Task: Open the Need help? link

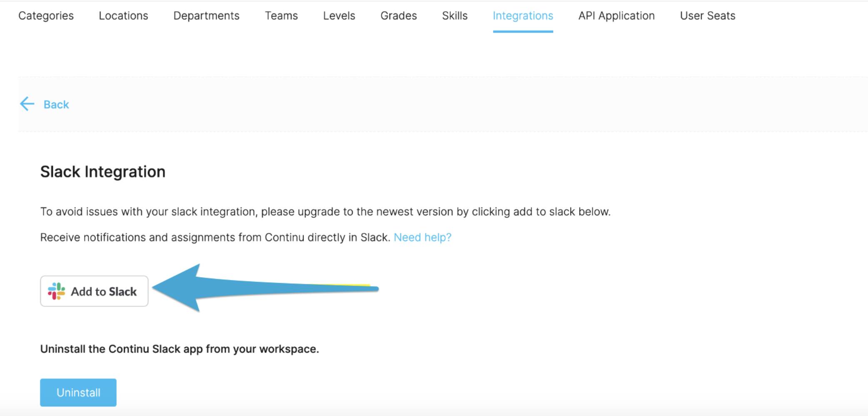Action: 422,237
